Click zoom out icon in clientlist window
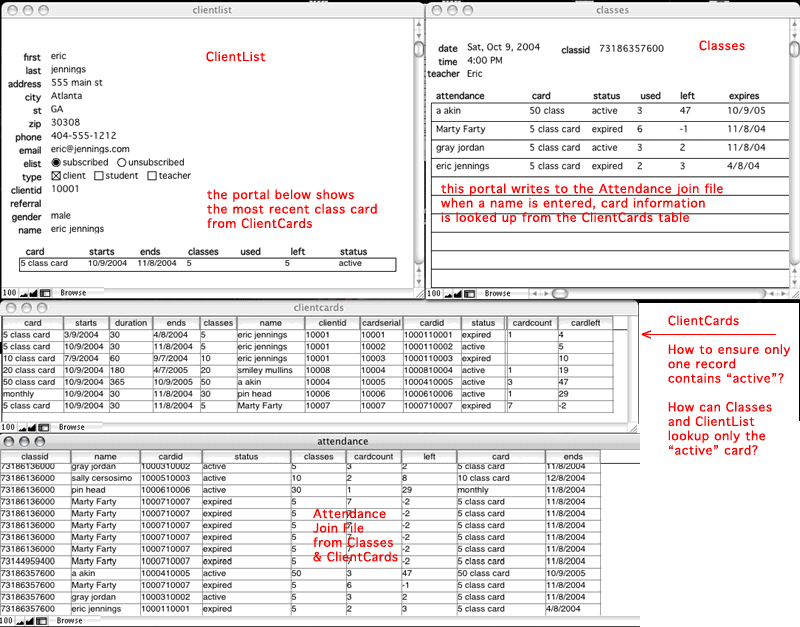Viewport: 800px width, 627px height. click(23, 293)
